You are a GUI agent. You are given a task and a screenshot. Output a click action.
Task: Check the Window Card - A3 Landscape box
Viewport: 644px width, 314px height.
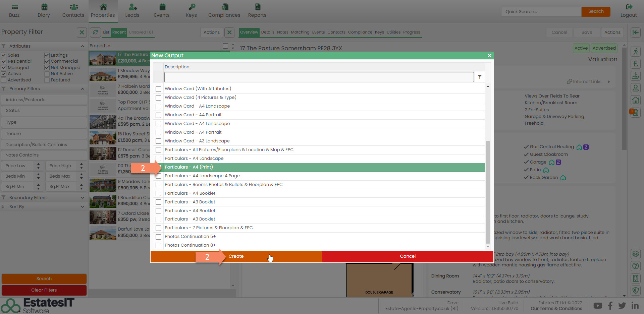coord(158,141)
